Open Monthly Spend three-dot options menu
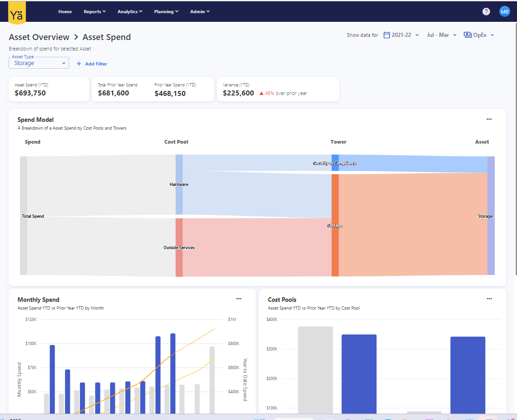This screenshot has width=517, height=420. click(x=239, y=299)
